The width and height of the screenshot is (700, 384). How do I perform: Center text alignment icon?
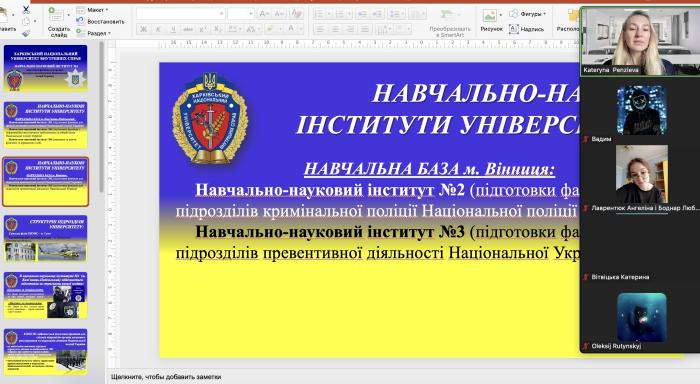click(335, 29)
